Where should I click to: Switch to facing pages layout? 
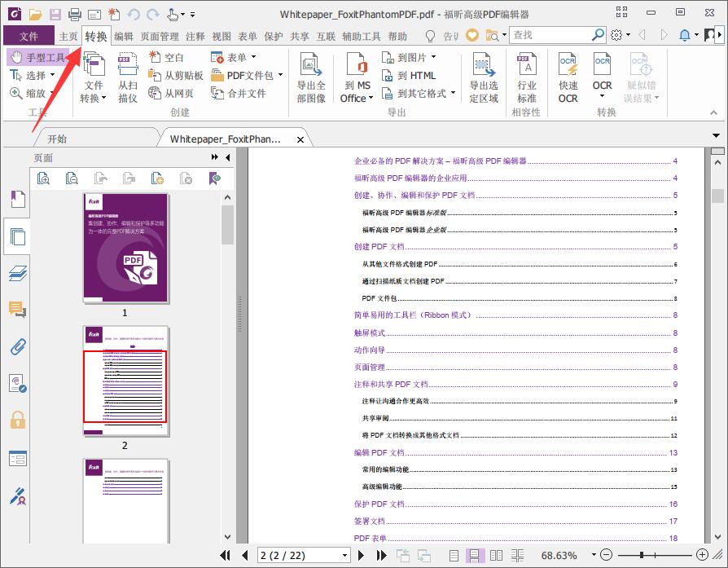pyautogui.click(x=495, y=555)
